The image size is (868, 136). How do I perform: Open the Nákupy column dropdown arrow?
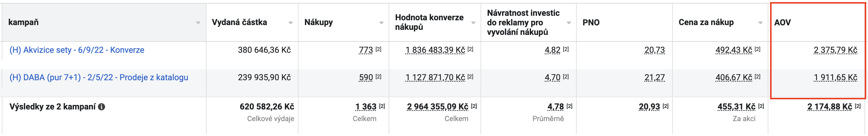(381, 23)
